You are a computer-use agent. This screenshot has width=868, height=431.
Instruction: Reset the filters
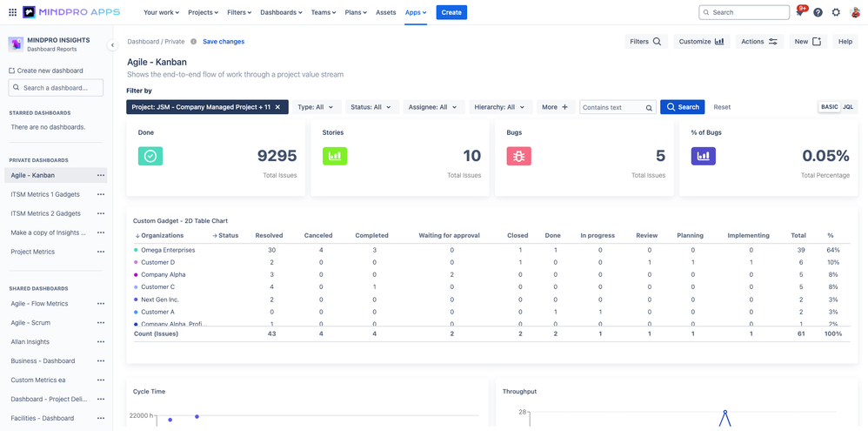click(722, 107)
